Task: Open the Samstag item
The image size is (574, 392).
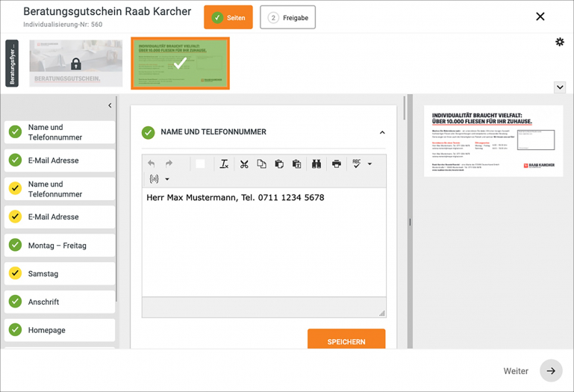Action: (x=60, y=274)
